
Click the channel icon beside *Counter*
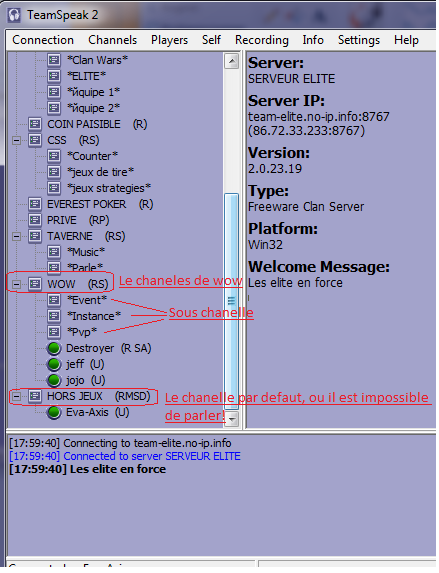click(x=54, y=156)
